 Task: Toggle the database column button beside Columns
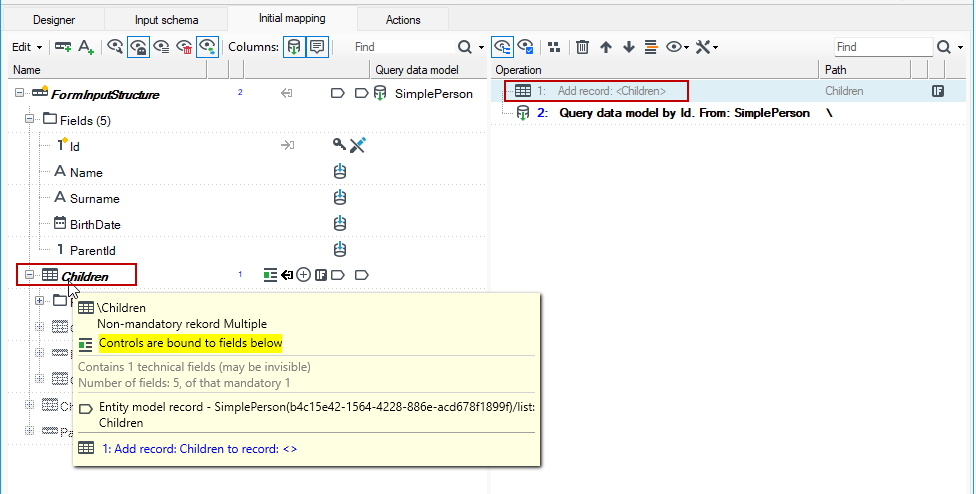294,47
